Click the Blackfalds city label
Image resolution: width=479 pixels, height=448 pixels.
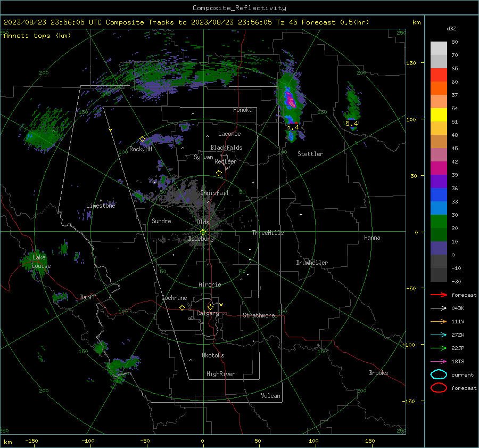(x=226, y=148)
